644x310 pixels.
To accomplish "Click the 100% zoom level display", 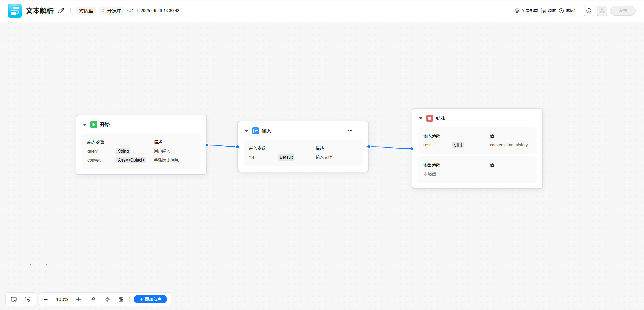I will [62, 299].
